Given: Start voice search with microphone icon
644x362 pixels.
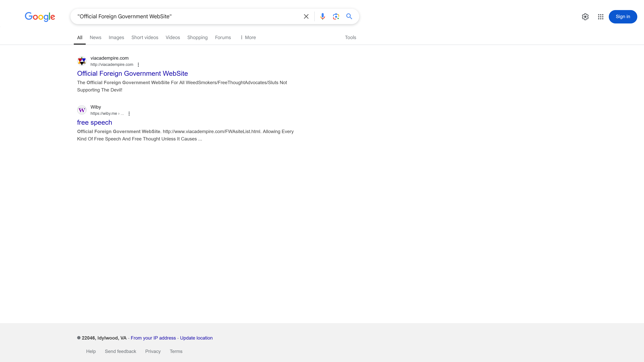Looking at the screenshot, I should point(323,16).
